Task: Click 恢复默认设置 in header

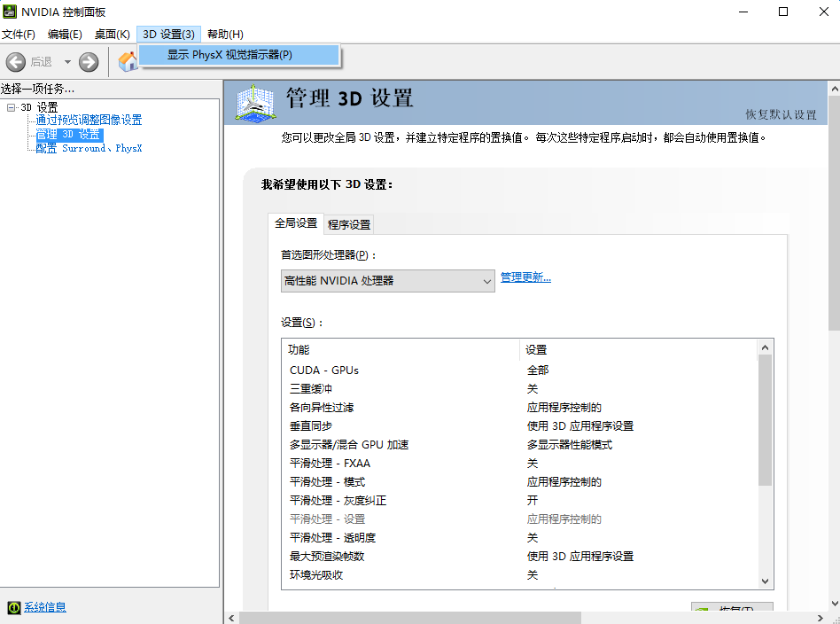Action: (781, 114)
